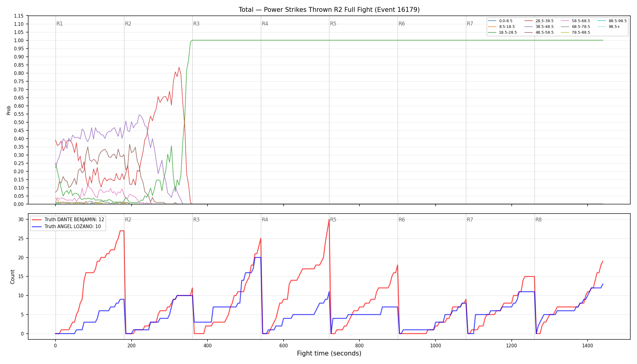Image resolution: width=637 pixels, height=364 pixels.
Task: Click the '25' tick on the Count axis
Action: coord(21,238)
